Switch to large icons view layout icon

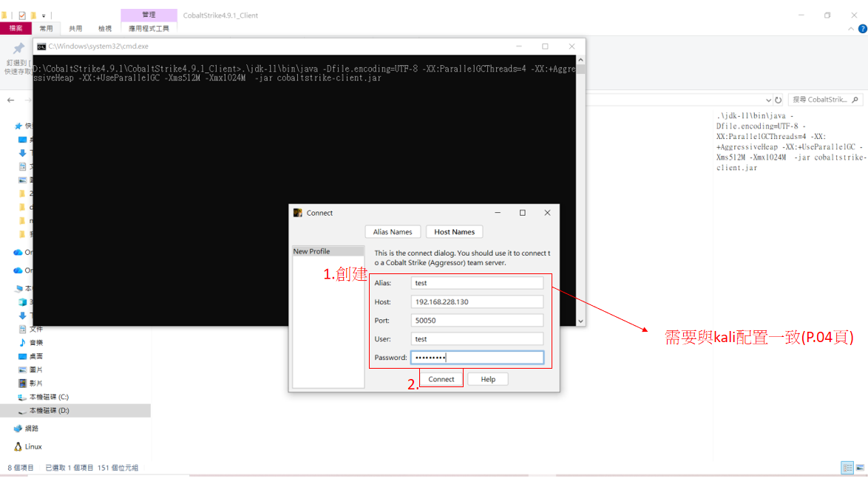tap(861, 468)
